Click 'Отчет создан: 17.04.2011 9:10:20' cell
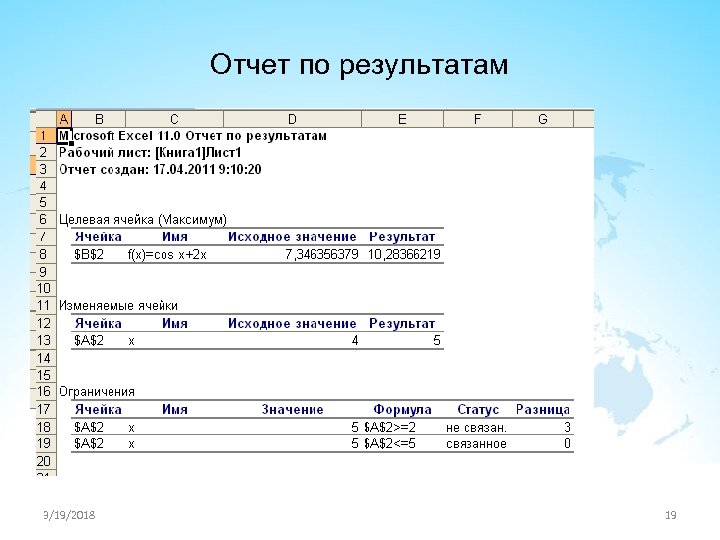Image resolution: width=720 pixels, height=540 pixels. (160, 169)
